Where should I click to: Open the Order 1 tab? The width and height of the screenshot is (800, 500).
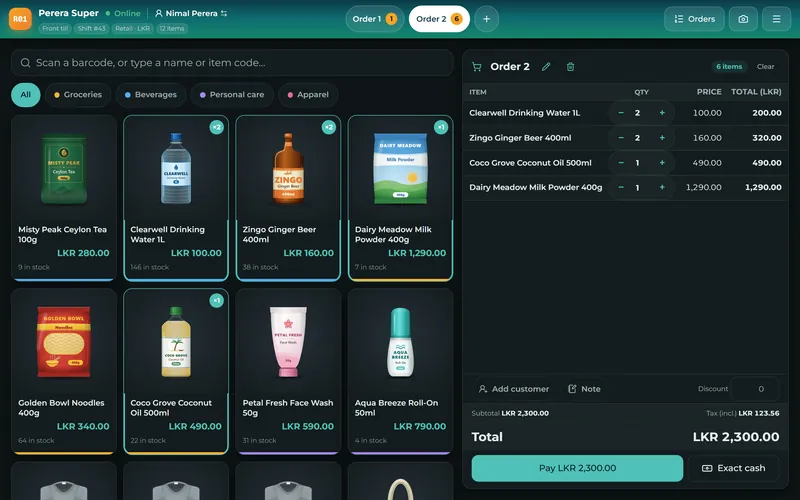(374, 19)
